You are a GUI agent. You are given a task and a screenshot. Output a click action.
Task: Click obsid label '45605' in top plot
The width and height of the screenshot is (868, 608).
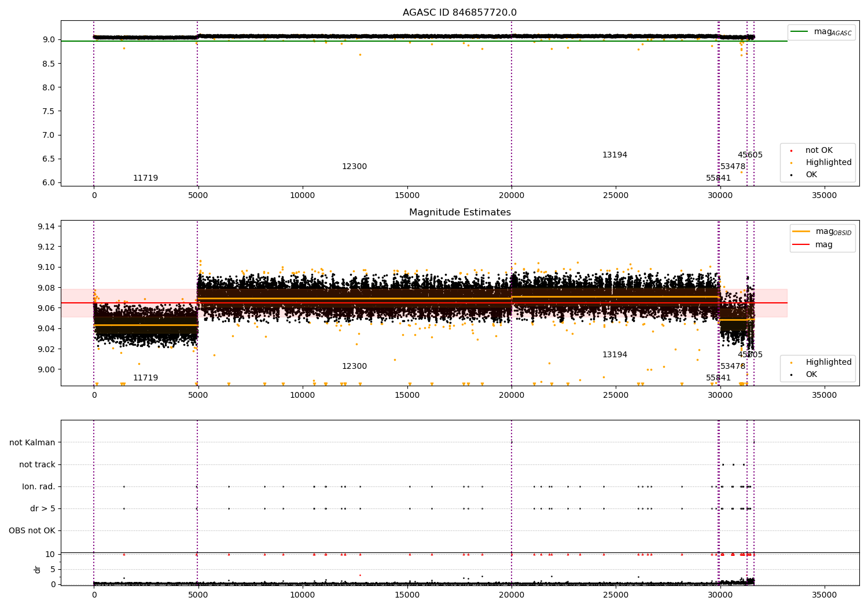click(x=750, y=155)
